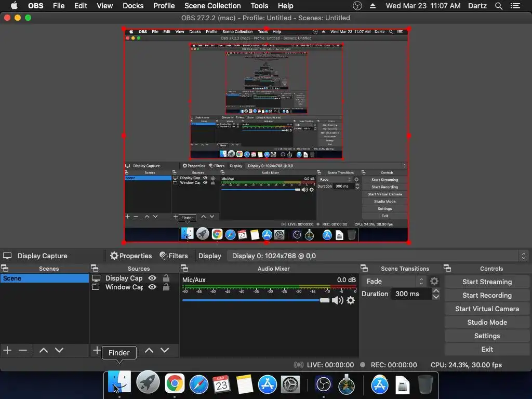
Task: Click the OBS status icon in menu bar
Action: click(357, 6)
